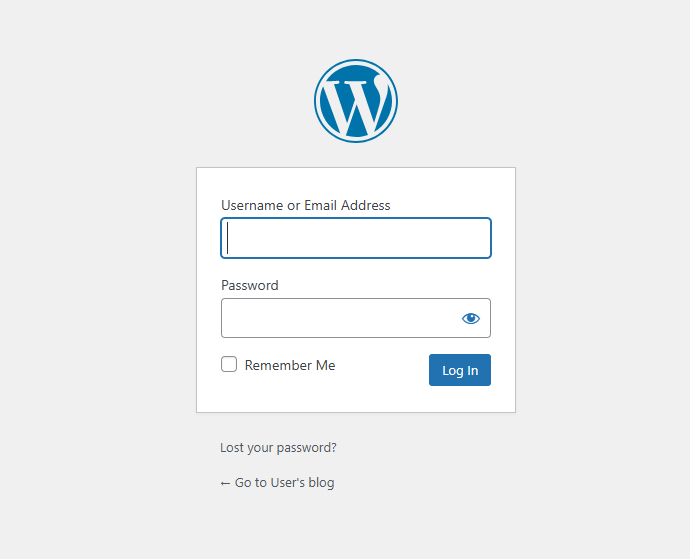The width and height of the screenshot is (690, 559).
Task: Click the Username or Email Address label
Action: tap(305, 205)
